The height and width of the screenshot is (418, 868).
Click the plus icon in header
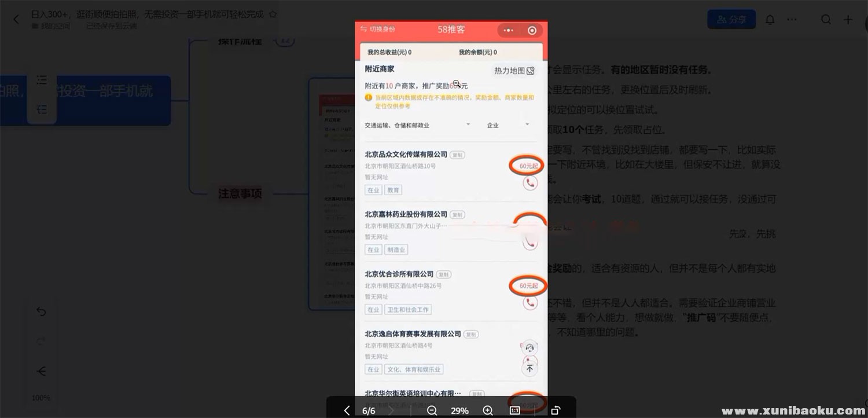[x=848, y=20]
